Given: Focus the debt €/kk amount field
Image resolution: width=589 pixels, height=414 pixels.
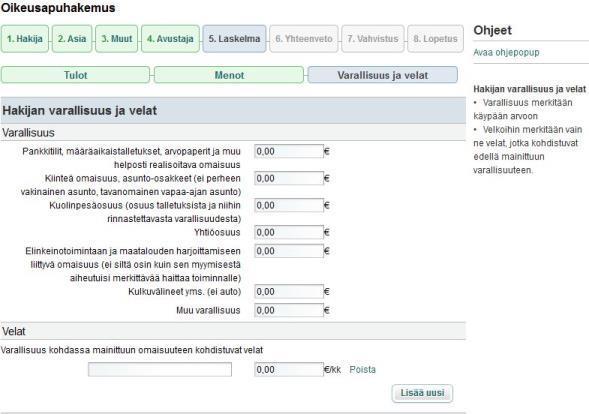Looking at the screenshot, I should (x=289, y=370).
